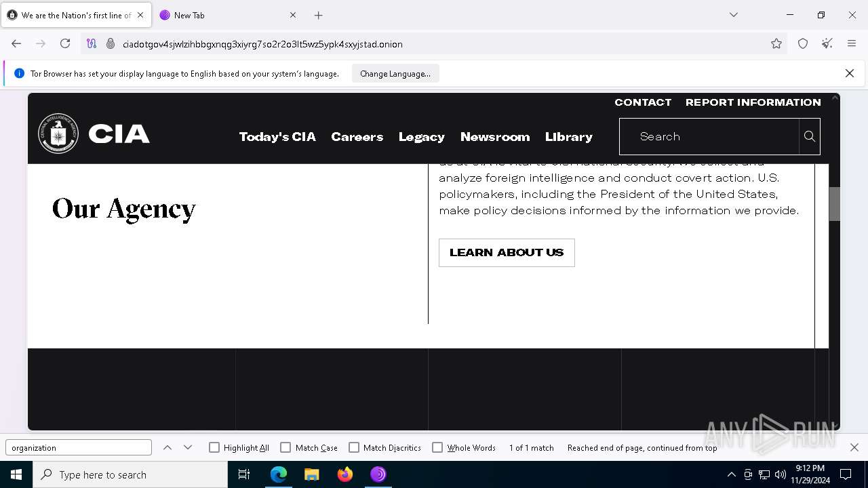Image resolution: width=868 pixels, height=488 pixels.
Task: Close the CIA page tab
Action: [140, 15]
